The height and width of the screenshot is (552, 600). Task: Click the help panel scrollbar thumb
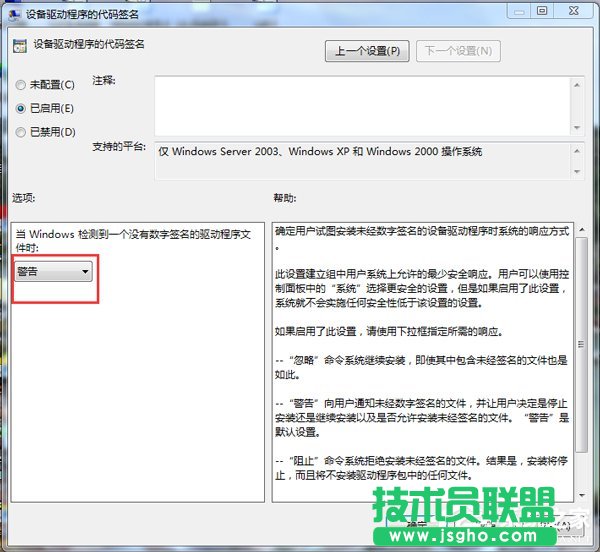(582, 344)
